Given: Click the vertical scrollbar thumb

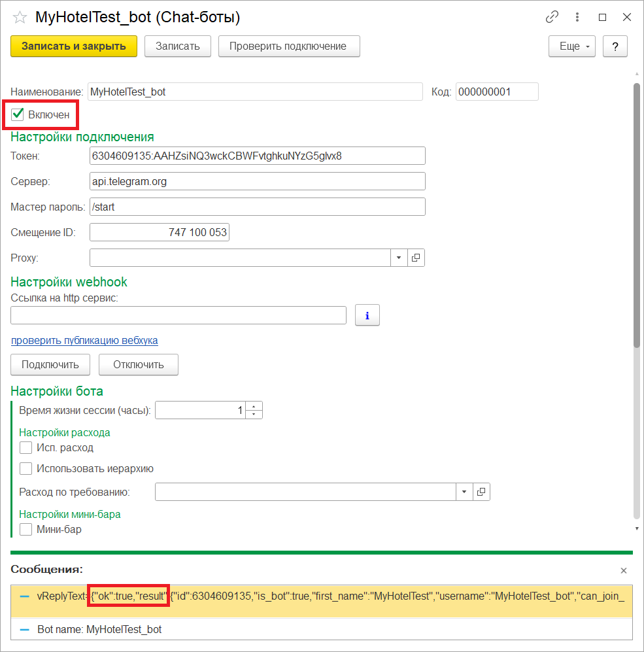Looking at the screenshot, I should pyautogui.click(x=637, y=215).
